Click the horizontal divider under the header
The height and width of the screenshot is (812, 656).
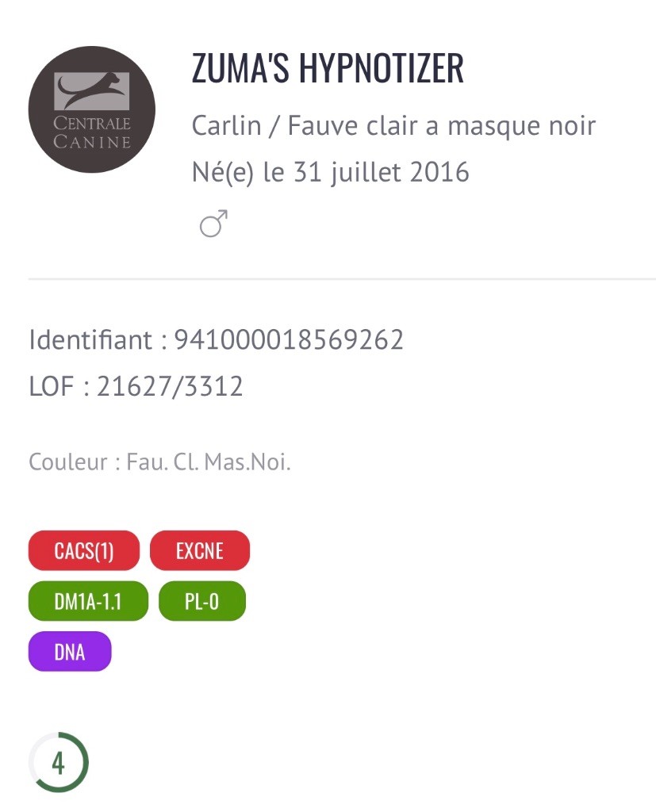pos(342,278)
